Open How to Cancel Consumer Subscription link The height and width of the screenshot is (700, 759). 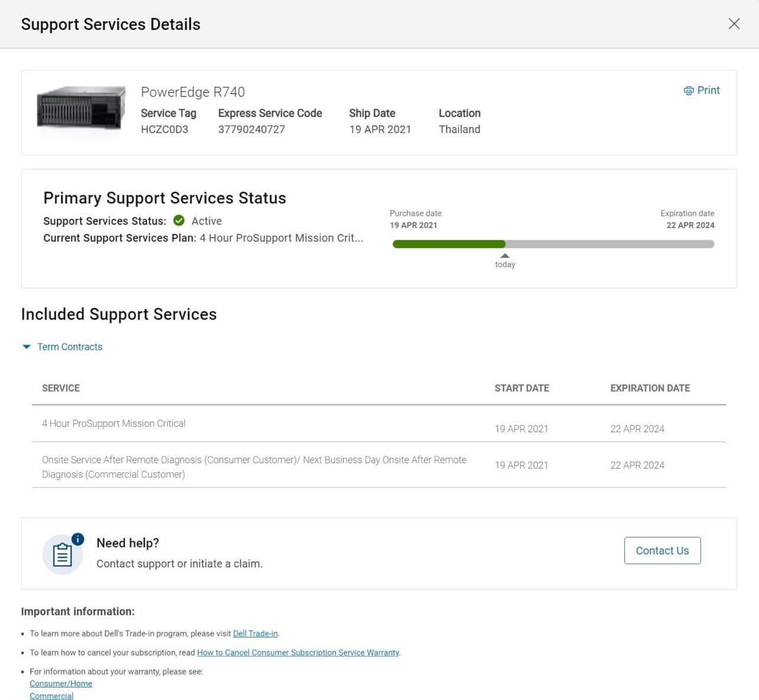coord(298,653)
